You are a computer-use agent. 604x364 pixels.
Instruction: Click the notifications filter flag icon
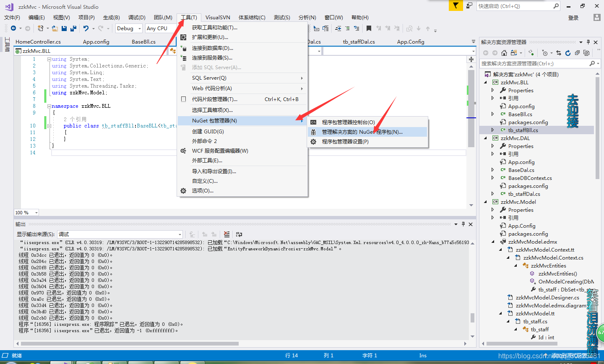pos(456,5)
